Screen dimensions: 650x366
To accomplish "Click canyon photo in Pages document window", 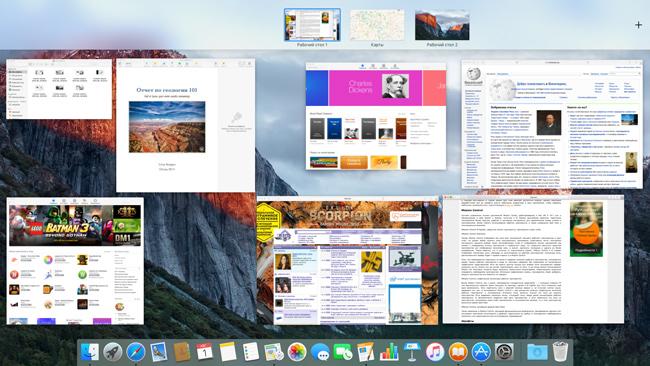I will coord(167,127).
